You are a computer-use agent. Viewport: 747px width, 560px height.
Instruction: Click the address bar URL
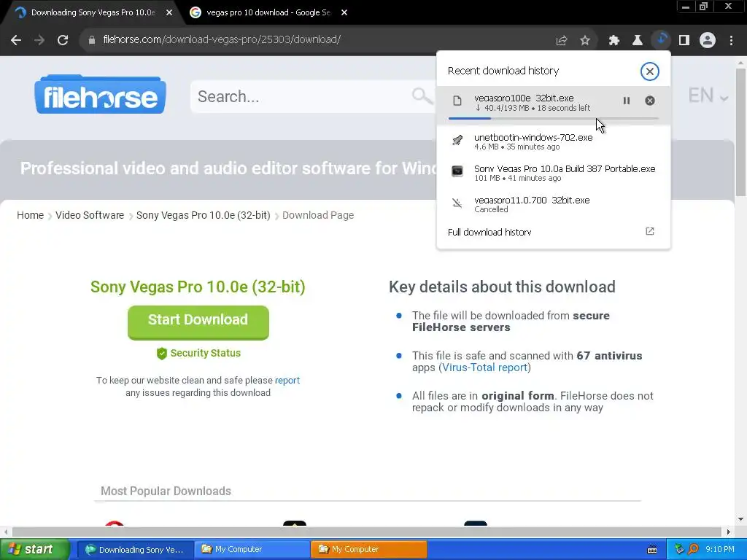click(222, 39)
